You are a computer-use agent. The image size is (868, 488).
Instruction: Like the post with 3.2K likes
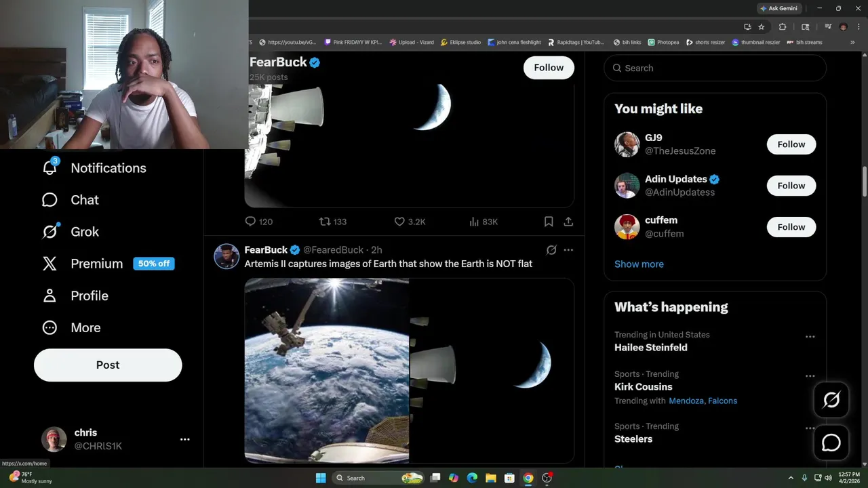tap(410, 222)
